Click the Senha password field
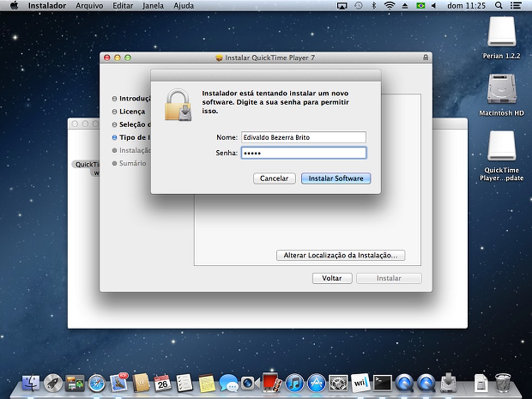Screen dimensions: 532x399 [x=304, y=153]
